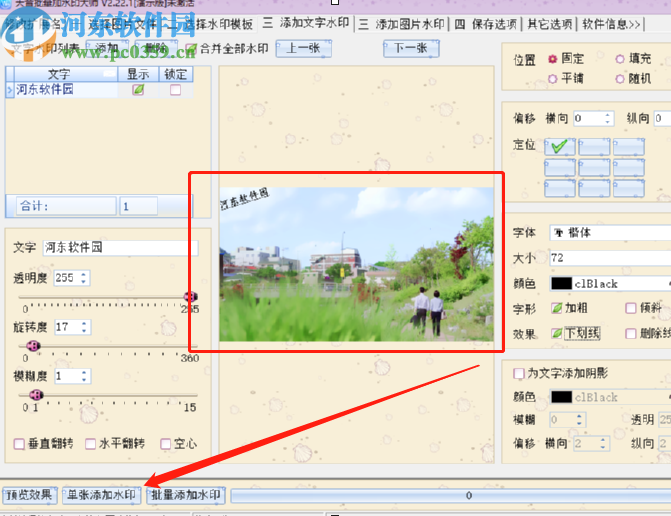The height and width of the screenshot is (516, 671).
Task: Click the 删除 text watermark button
Action: [x=156, y=48]
